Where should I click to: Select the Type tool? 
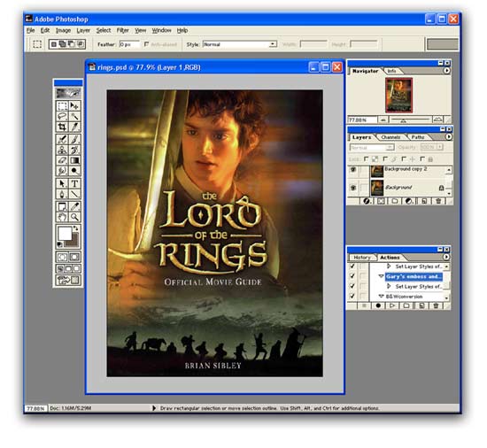tap(74, 183)
